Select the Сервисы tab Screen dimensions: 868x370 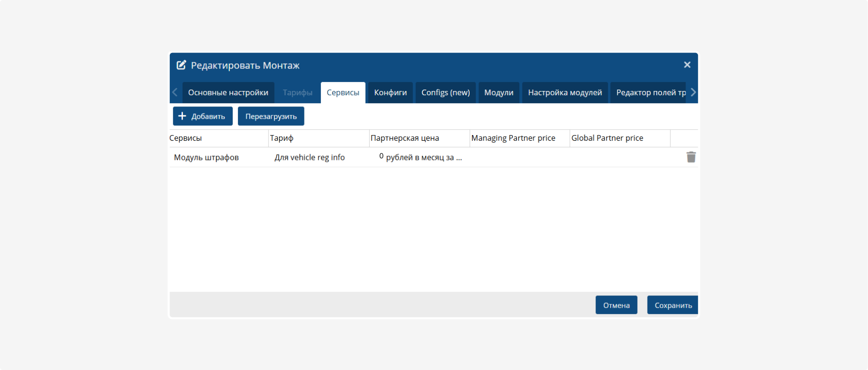[343, 92]
